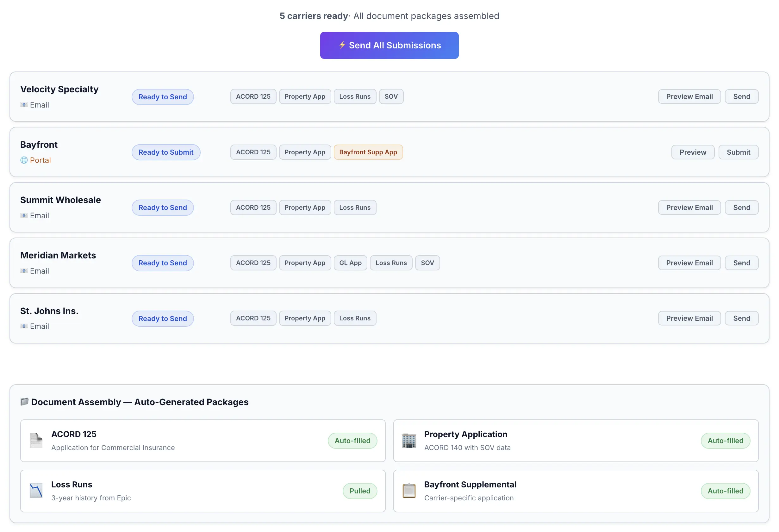This screenshot has height=532, width=779.
Task: Open Bayfront Supp App document tag
Action: tap(368, 152)
